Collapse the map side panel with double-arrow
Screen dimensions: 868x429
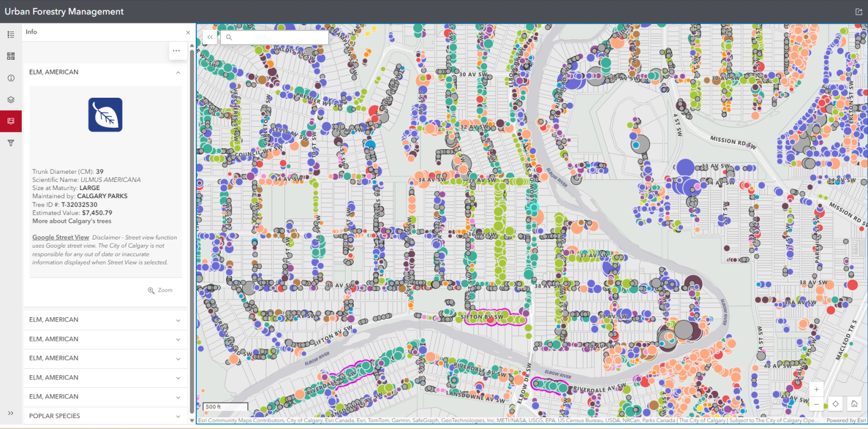pyautogui.click(x=210, y=37)
